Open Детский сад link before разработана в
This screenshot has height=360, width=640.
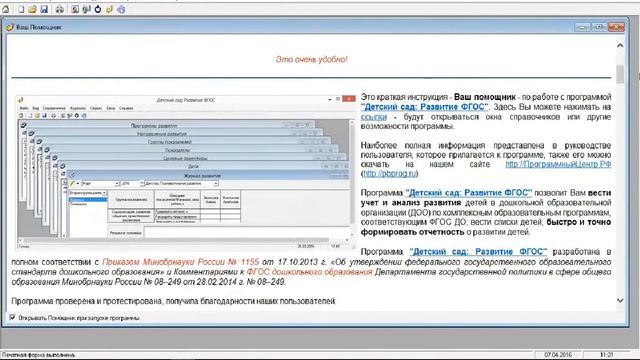click(478, 252)
